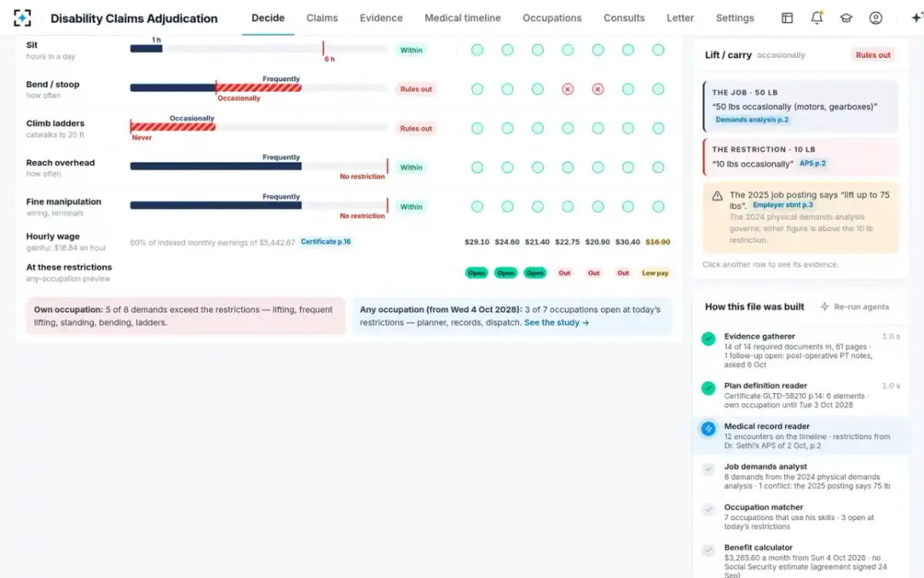
Task: Open the Letter tab
Action: (x=681, y=18)
